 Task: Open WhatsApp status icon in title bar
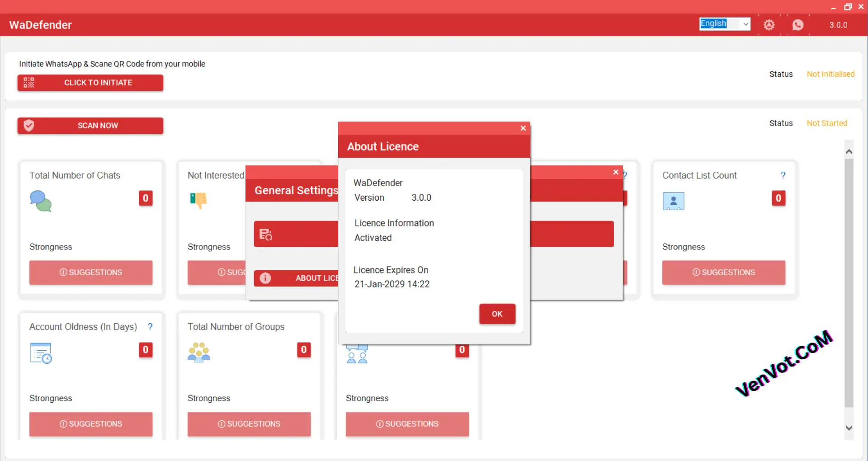798,25
